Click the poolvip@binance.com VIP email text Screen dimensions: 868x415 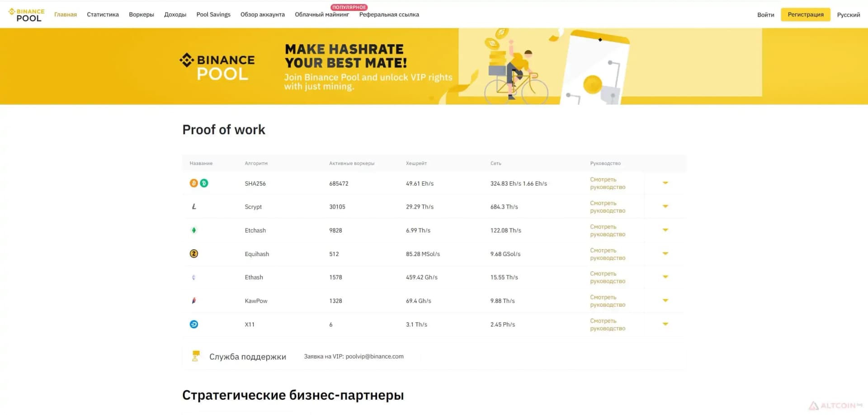click(374, 356)
